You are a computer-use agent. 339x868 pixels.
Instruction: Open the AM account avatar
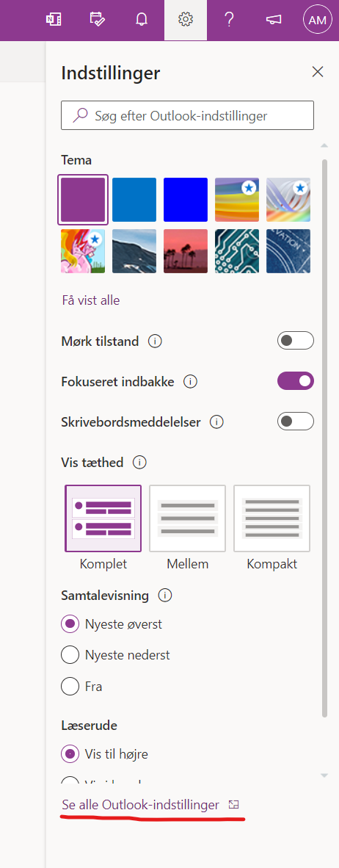(x=318, y=20)
